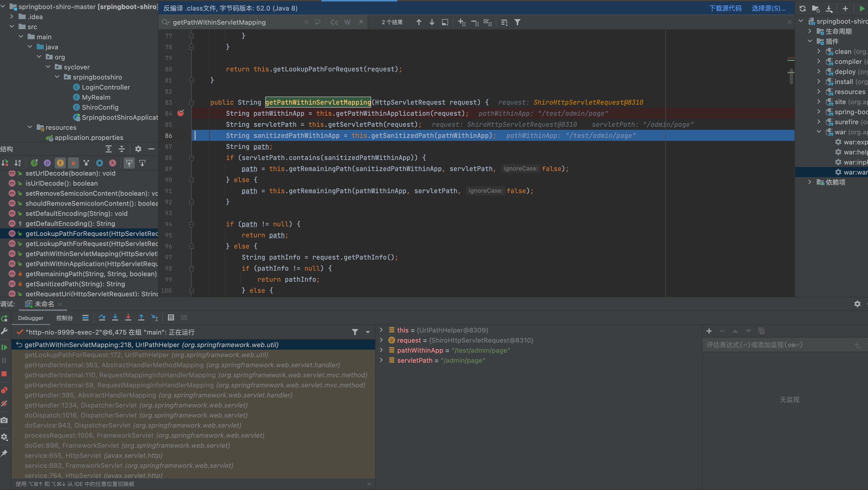Open View Breakpoints icon in debug sidebar

coord(4,390)
